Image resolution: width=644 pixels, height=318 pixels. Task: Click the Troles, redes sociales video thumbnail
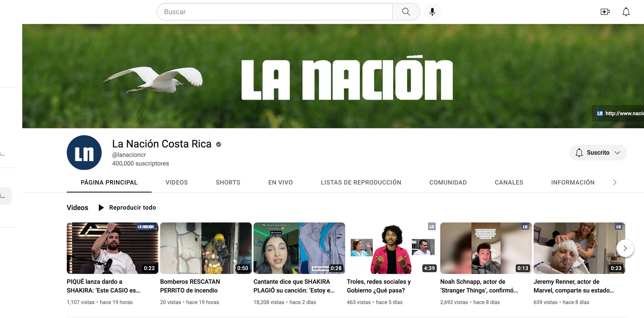392,248
